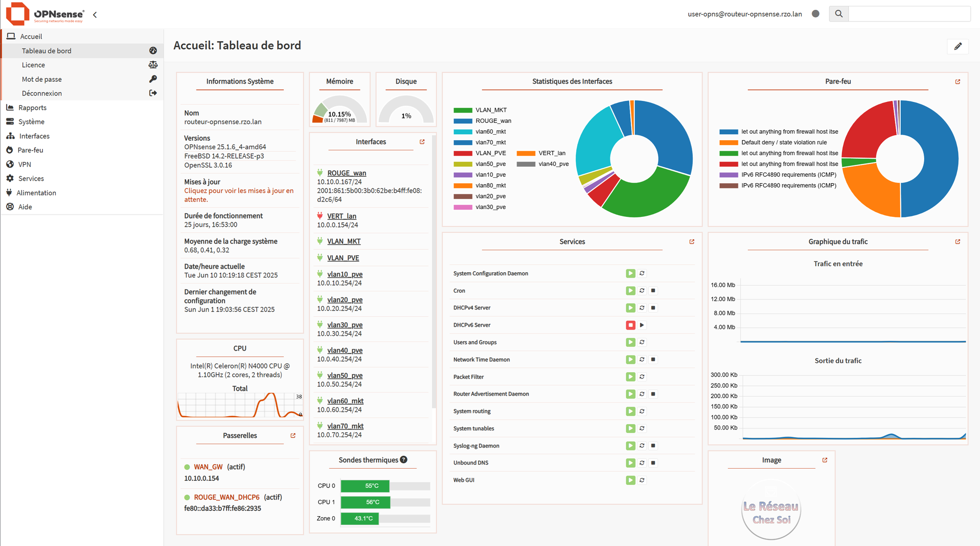Click the pencil edit dashboard icon
Image resolution: width=980 pixels, height=546 pixels.
[x=957, y=46]
